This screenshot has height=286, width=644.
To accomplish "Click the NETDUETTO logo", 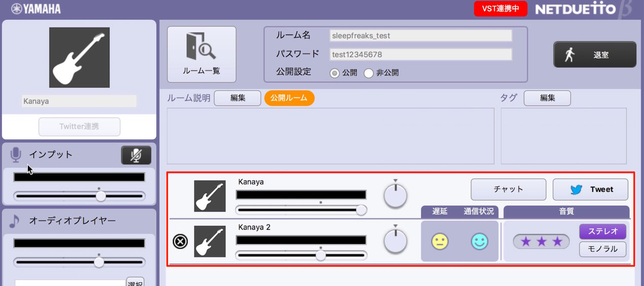I will pyautogui.click(x=584, y=9).
